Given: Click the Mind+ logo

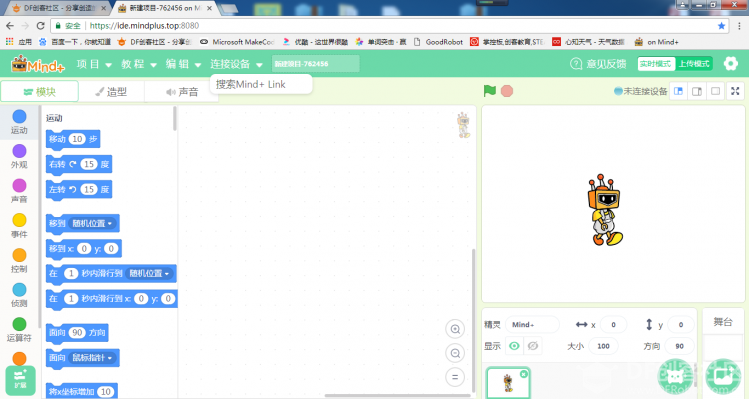Looking at the screenshot, I should pos(38,64).
